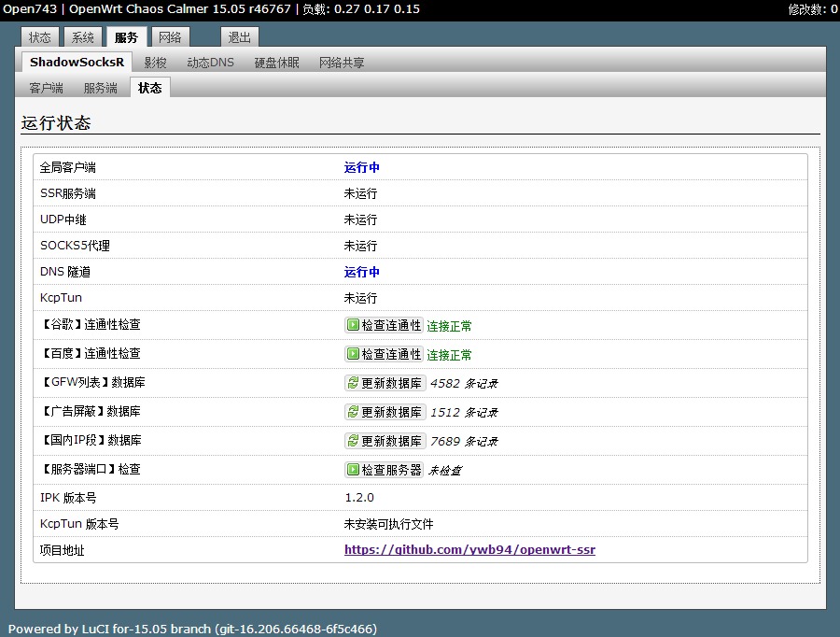Click the 检查服务器 button

coord(385,470)
